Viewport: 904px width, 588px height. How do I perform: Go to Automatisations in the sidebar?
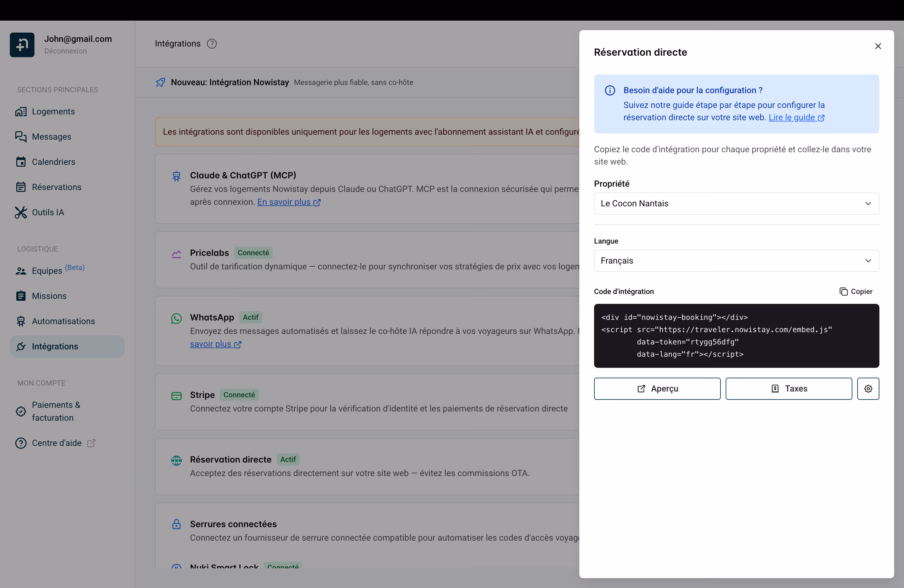[x=67, y=321]
